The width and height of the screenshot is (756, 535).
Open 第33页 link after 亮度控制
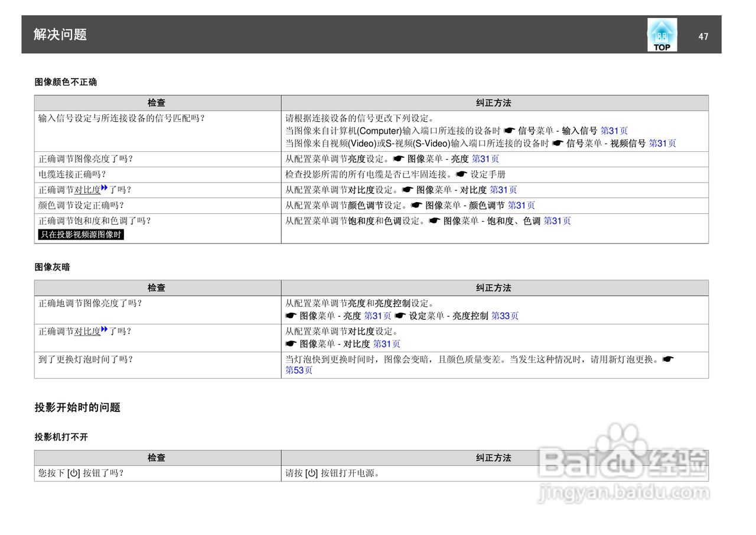(x=505, y=316)
